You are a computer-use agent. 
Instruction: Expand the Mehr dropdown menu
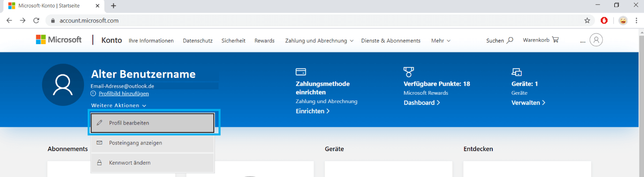441,40
